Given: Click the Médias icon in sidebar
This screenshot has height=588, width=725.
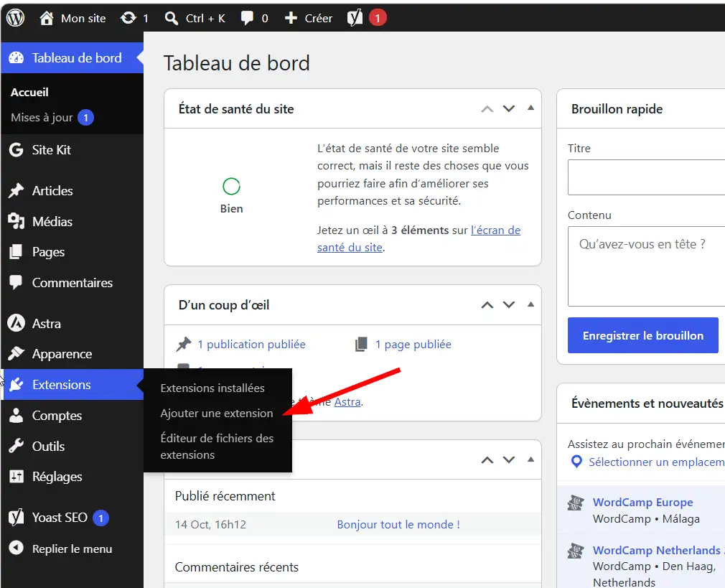Looking at the screenshot, I should point(17,222).
